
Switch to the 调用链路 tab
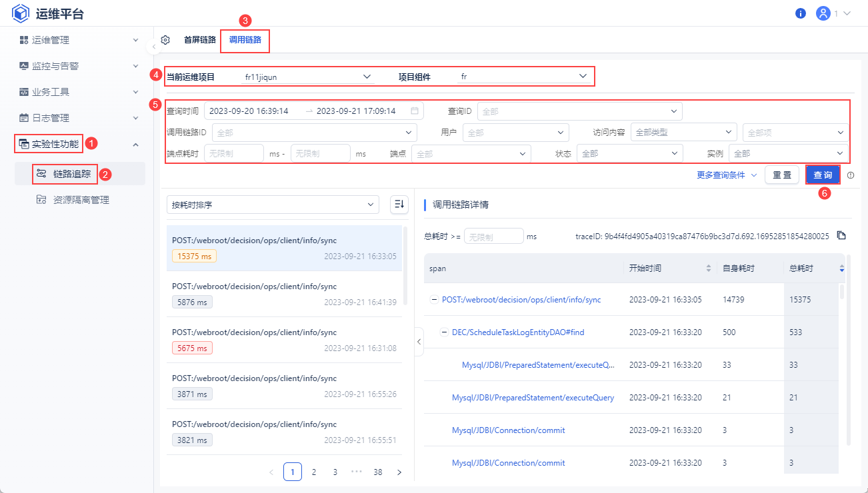(x=245, y=40)
